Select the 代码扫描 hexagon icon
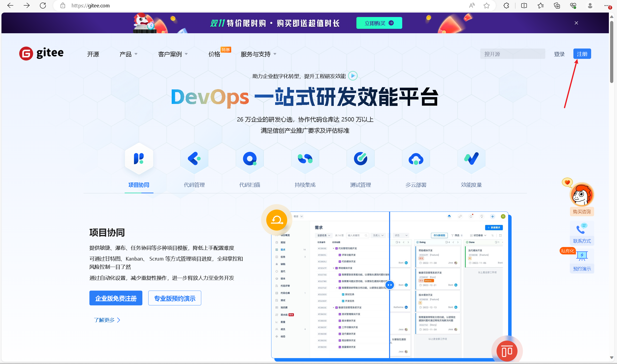This screenshot has height=364, width=617. pos(250,159)
